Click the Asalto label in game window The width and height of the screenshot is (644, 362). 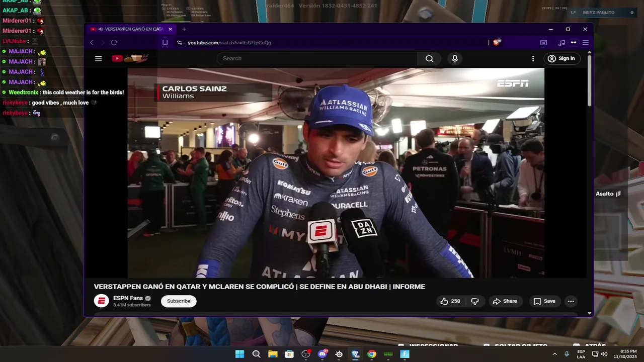[605, 194]
